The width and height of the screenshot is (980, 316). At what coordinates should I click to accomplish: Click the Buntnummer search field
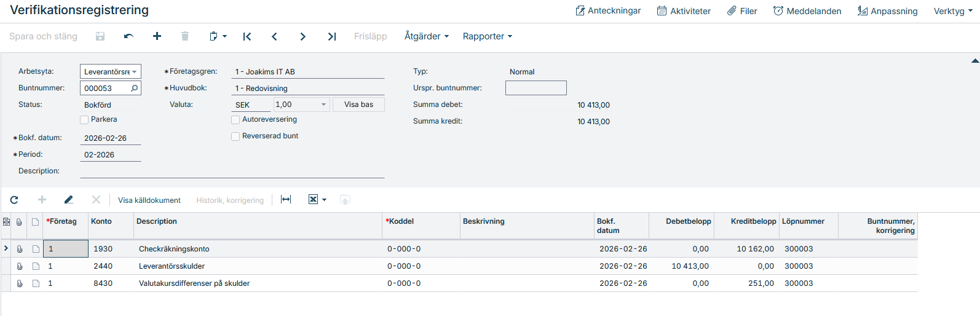(x=106, y=89)
